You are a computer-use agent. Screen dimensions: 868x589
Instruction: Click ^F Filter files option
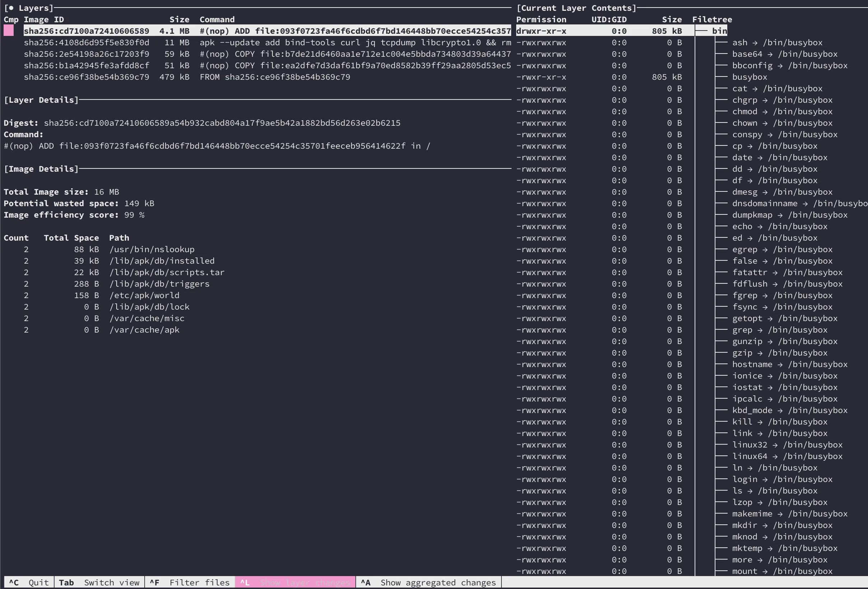(x=190, y=582)
